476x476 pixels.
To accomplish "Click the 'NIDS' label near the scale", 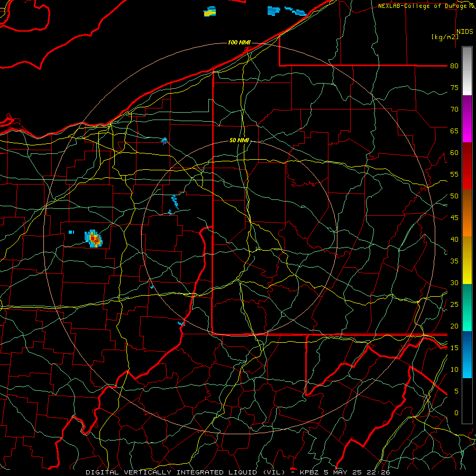I will (465, 32).
